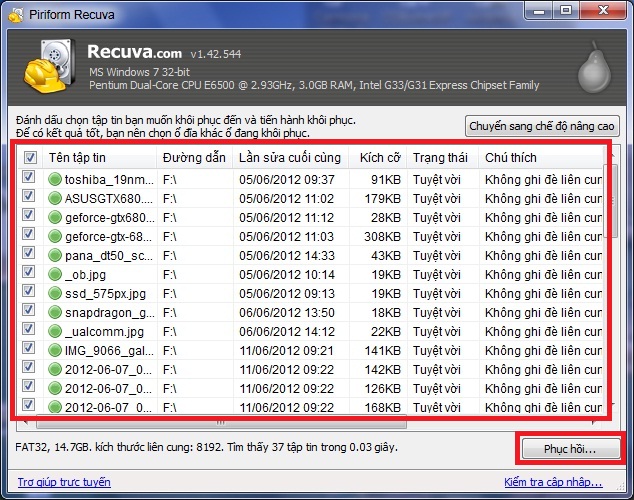Click Chuyển sang chế độ nâng cao button
Image resolution: width=634 pixels, height=500 pixels.
pos(542,126)
